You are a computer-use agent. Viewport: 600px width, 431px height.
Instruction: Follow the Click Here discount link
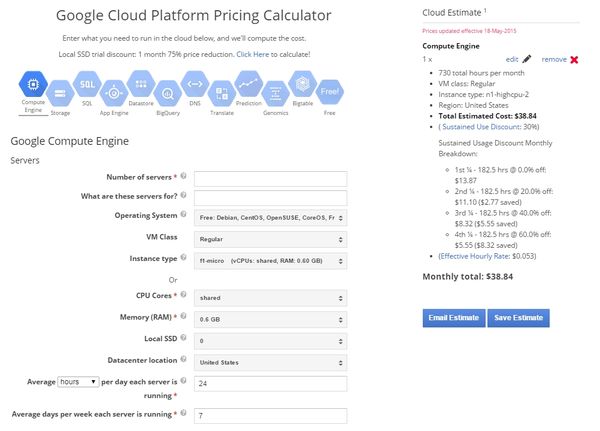click(252, 53)
